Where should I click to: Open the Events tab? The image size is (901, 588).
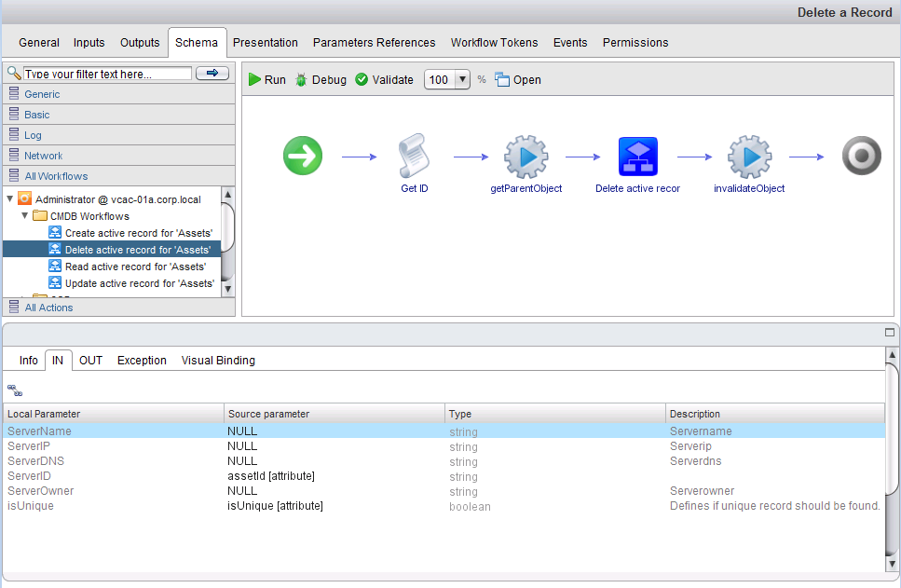(x=570, y=43)
